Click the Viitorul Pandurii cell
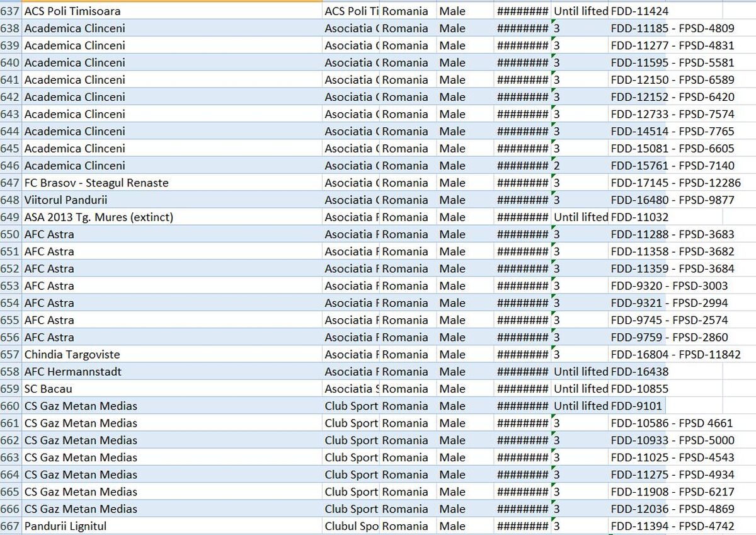This screenshot has height=535, width=756. [x=172, y=200]
